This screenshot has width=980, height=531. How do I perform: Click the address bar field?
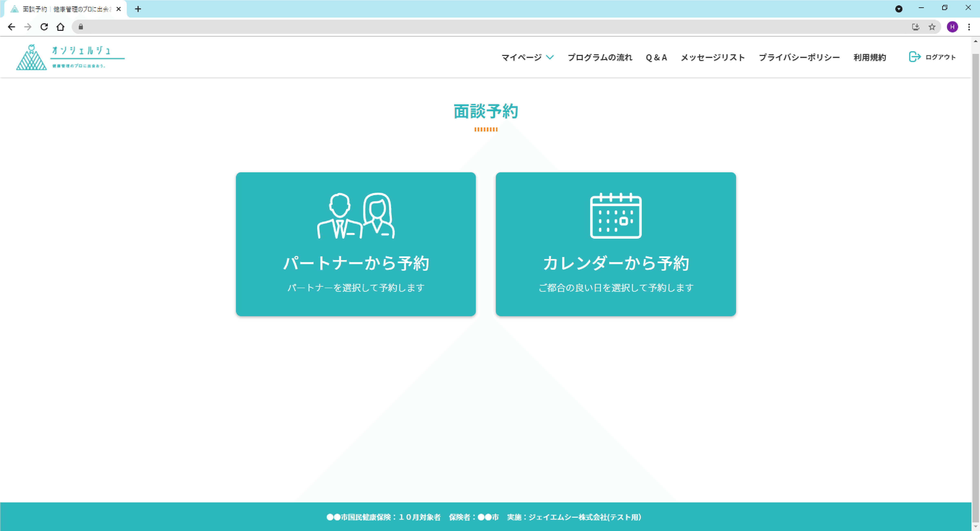[x=495, y=27]
